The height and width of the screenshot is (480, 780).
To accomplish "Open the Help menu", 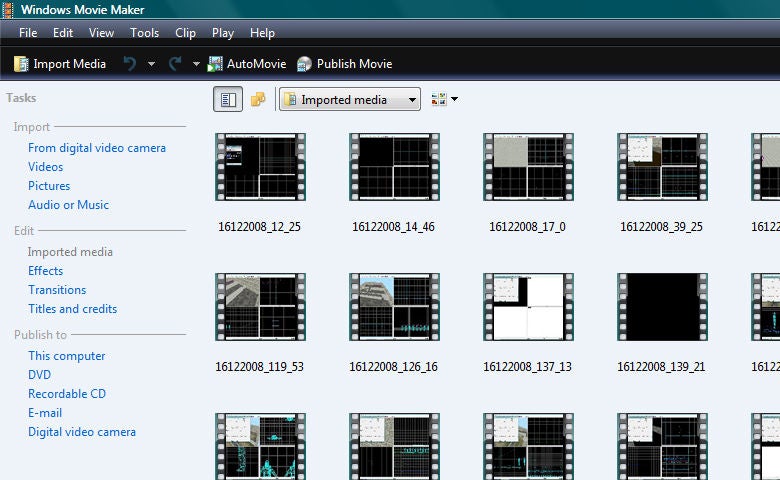I will [x=262, y=33].
